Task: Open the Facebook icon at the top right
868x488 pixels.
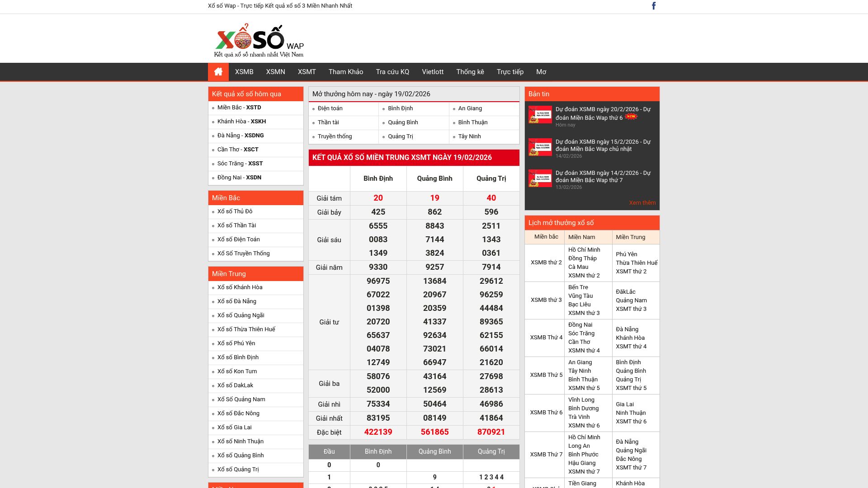Action: click(x=653, y=6)
